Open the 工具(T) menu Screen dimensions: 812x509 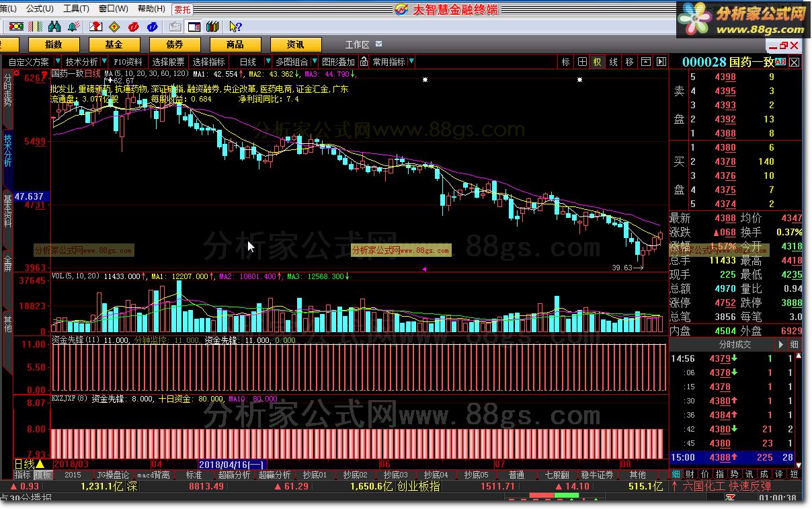point(76,9)
